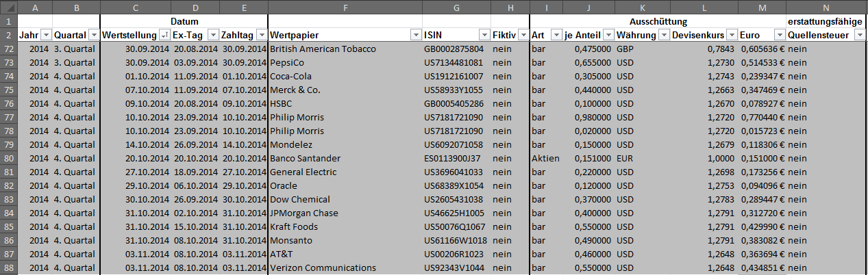Select the PepsiCo cell
Viewport: 868px width, 275px height.
tap(345, 63)
